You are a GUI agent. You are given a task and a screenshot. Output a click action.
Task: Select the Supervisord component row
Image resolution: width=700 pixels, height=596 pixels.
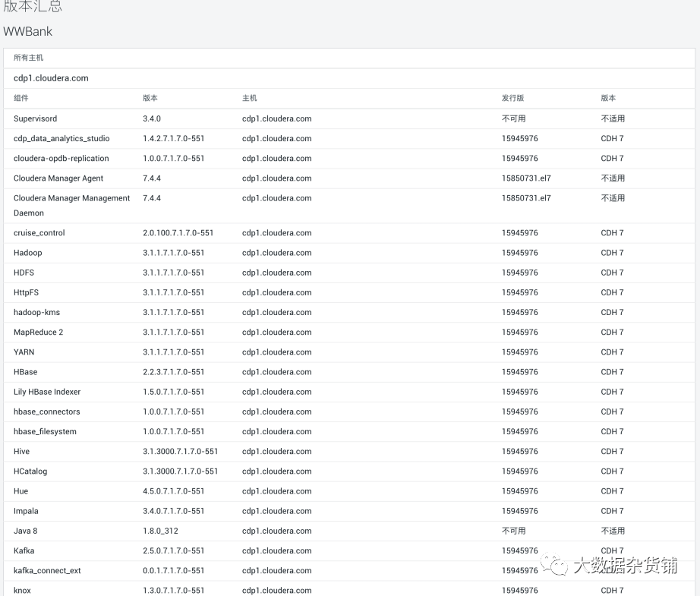(x=349, y=118)
